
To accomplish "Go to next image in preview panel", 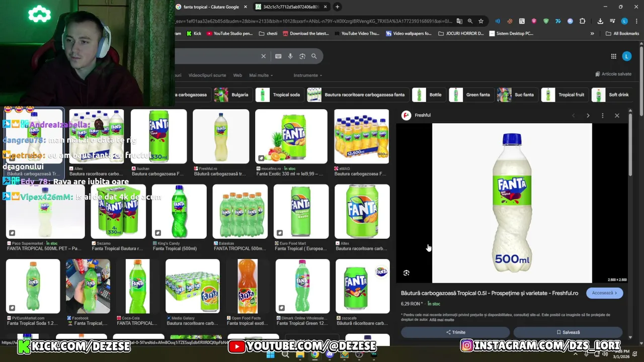I will [x=588, y=116].
